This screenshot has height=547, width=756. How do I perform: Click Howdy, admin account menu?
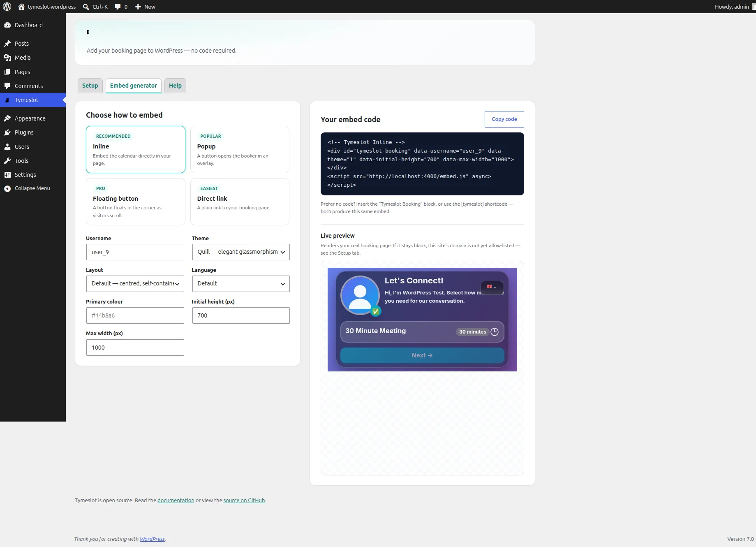[735, 7]
